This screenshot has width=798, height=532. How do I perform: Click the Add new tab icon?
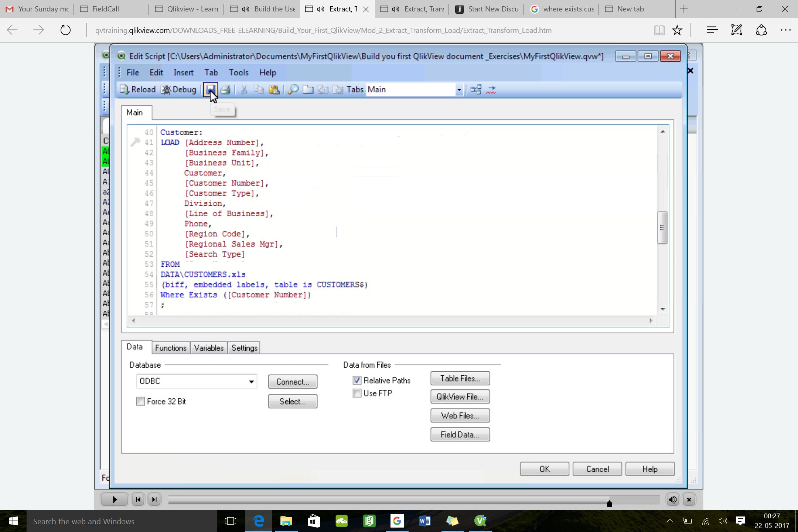point(308,89)
